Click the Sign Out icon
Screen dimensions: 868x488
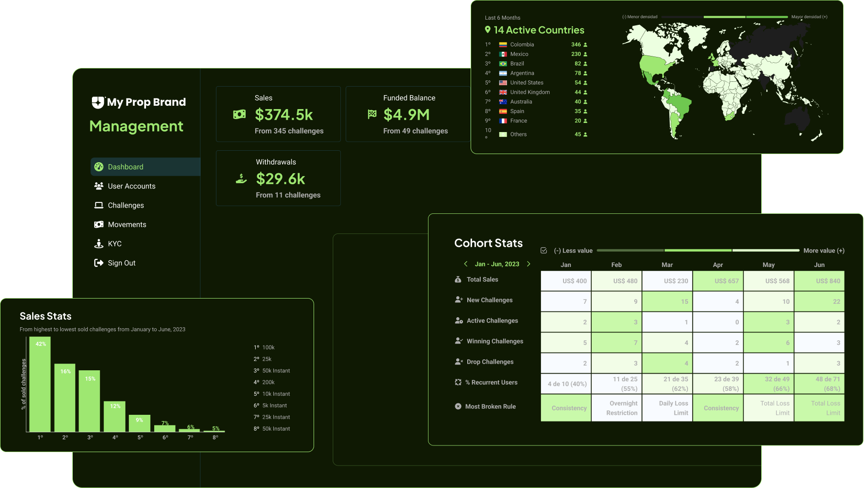click(x=99, y=263)
